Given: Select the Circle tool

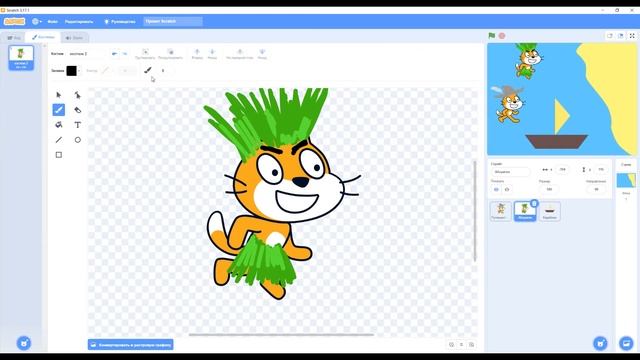Looking at the screenshot, I should tap(78, 140).
